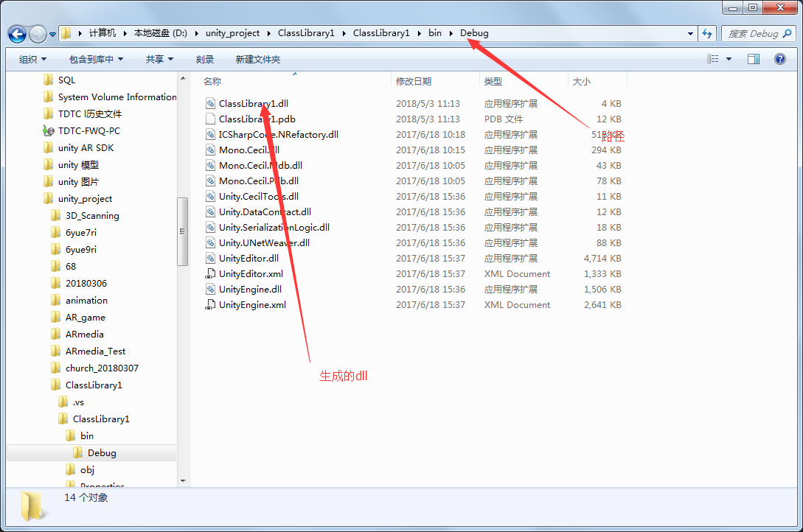Select the Mono.Cecil.dll file icon
Screen dimensions: 803x532
(x=210, y=150)
